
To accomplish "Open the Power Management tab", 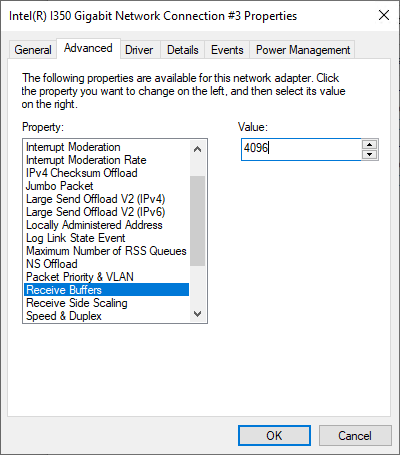I will pyautogui.click(x=303, y=50).
